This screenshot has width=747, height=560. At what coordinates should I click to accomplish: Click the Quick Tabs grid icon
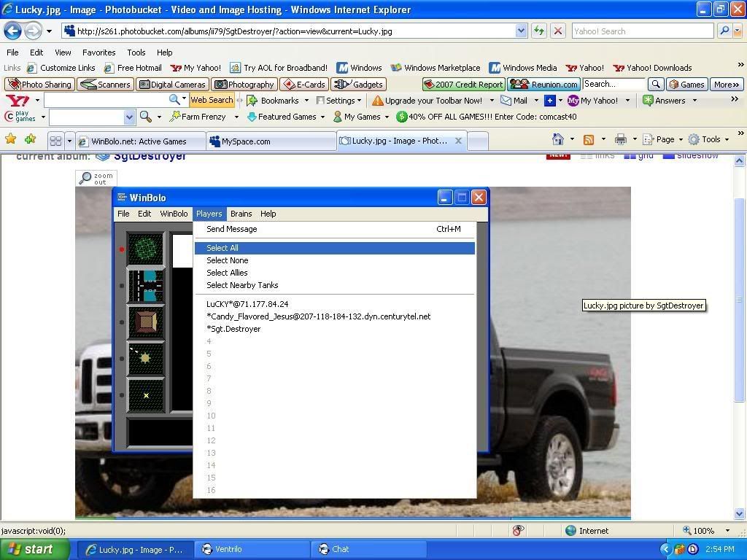coord(55,141)
